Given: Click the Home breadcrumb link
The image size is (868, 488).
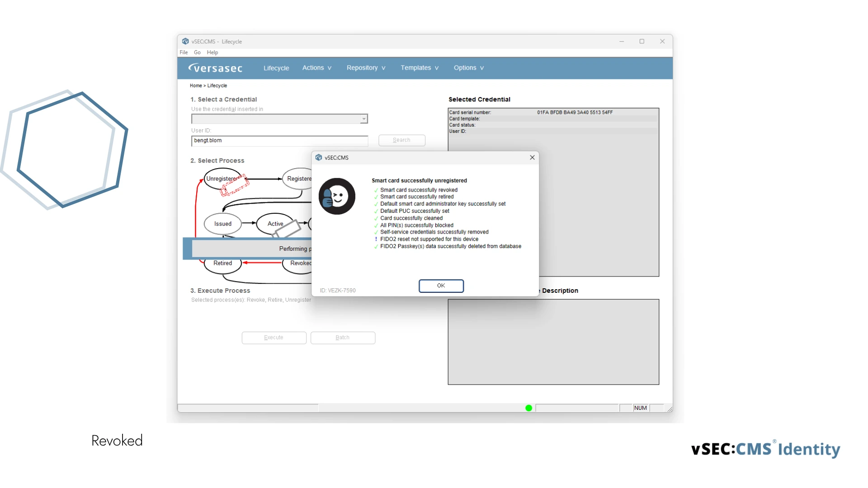Looking at the screenshot, I should pos(196,85).
